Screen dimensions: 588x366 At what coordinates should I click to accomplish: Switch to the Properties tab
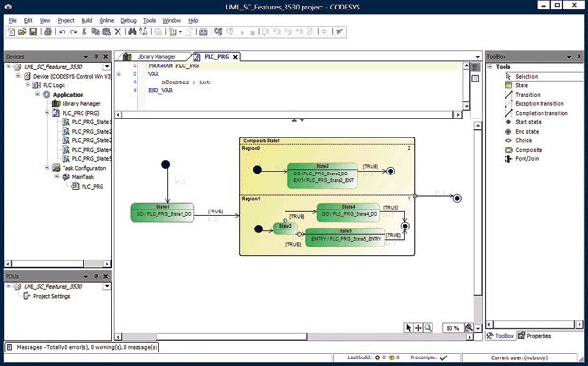coord(535,336)
